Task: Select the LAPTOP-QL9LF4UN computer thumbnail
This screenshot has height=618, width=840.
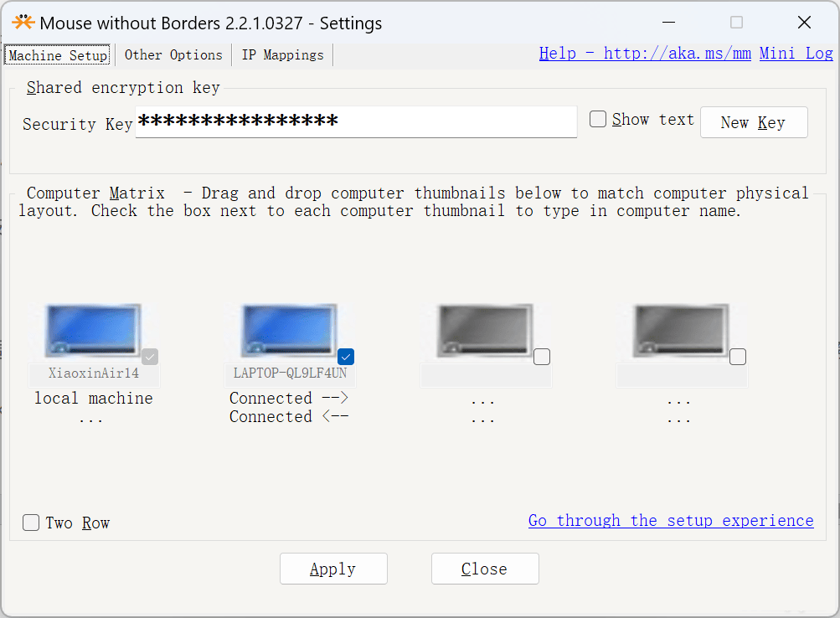Action: pos(288,331)
